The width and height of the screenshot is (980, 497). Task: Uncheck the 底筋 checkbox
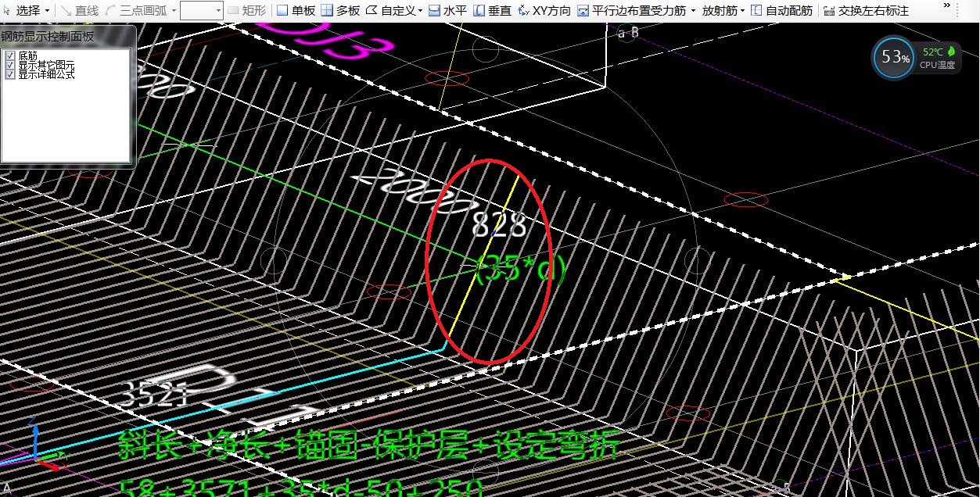pos(9,55)
